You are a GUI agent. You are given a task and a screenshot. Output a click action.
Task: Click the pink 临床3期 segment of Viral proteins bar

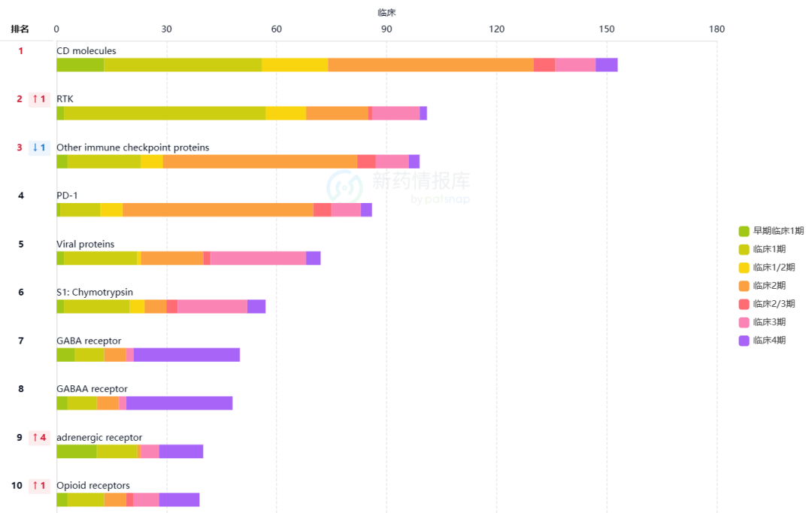[258, 258]
